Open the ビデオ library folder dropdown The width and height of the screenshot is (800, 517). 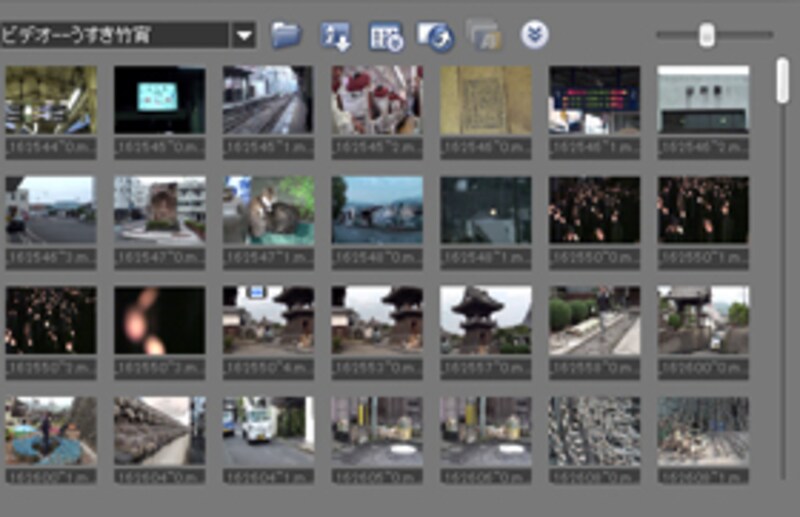click(x=244, y=36)
